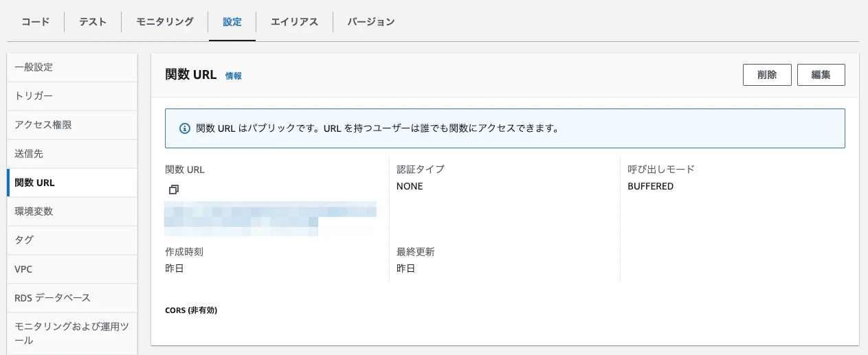Viewport: 868px width, 355px height.
Task: Click the 認証タイプ label
Action: coord(421,169)
